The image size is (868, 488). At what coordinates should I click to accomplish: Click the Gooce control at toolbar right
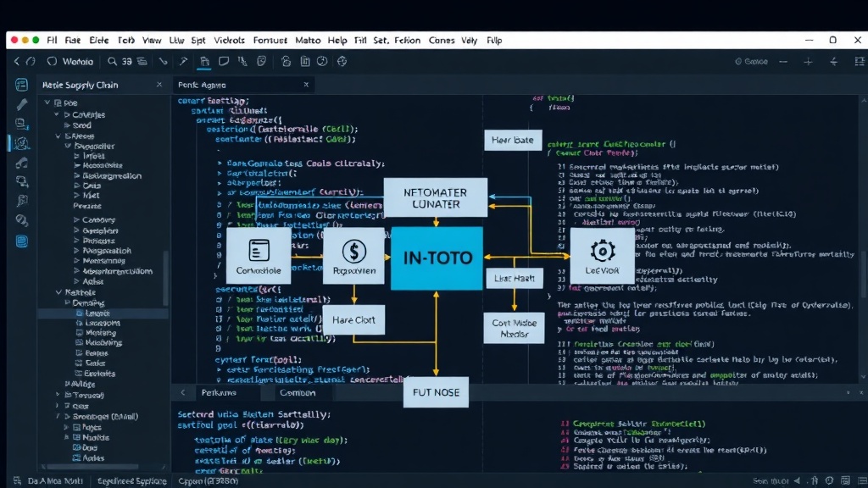[751, 61]
